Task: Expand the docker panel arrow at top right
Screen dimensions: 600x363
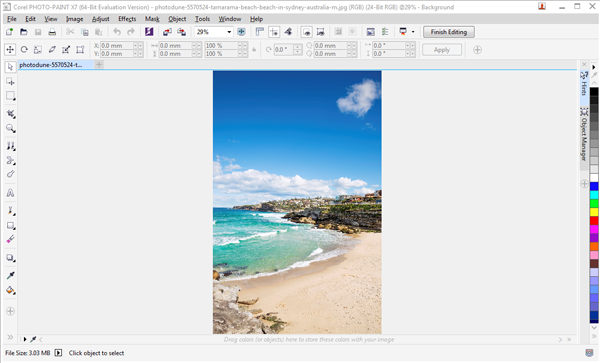Action: 594,67
